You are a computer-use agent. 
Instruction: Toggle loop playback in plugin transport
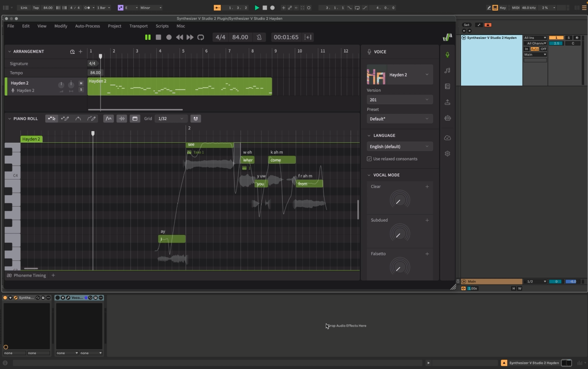[201, 37]
